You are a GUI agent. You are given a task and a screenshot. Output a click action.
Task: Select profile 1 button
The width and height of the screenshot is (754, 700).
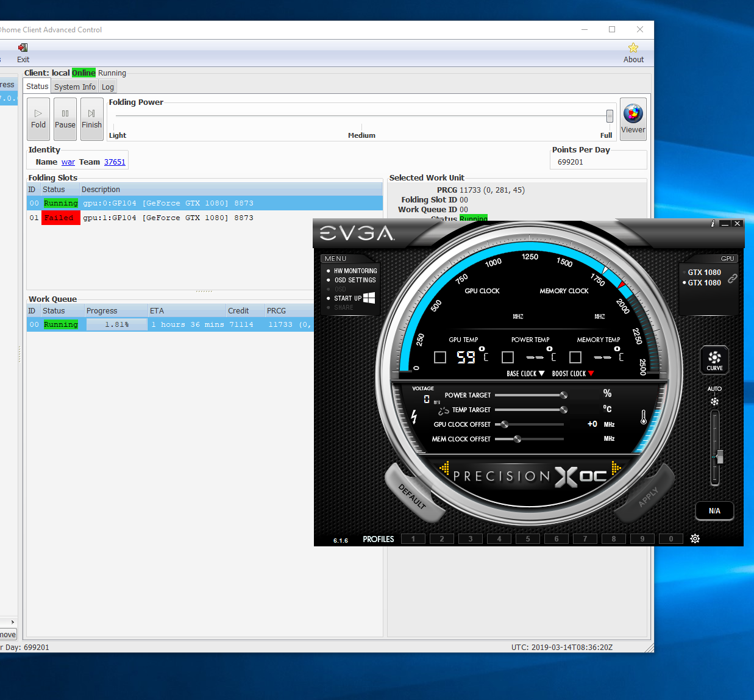coord(413,539)
